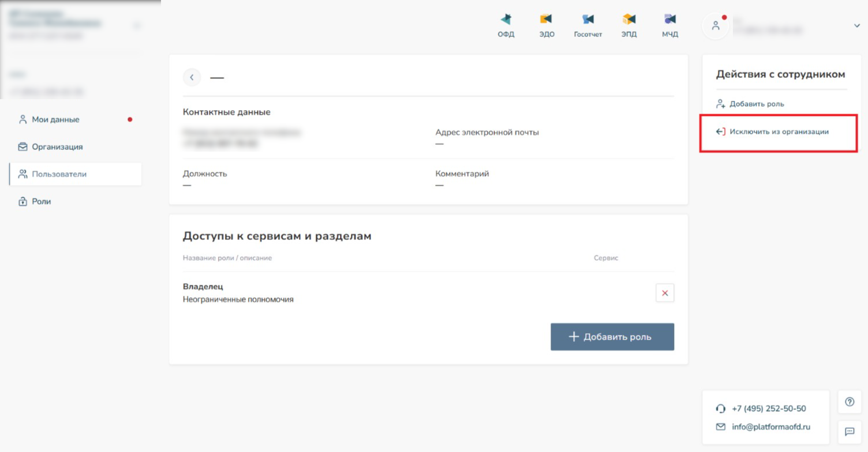Open Мои данные in the sidebar

click(55, 119)
